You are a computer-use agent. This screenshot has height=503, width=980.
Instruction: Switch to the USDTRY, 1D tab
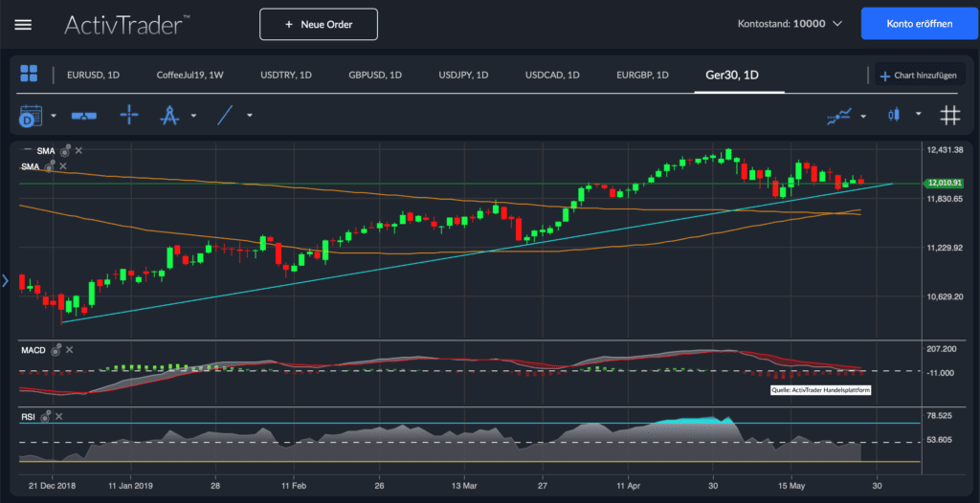click(x=286, y=75)
